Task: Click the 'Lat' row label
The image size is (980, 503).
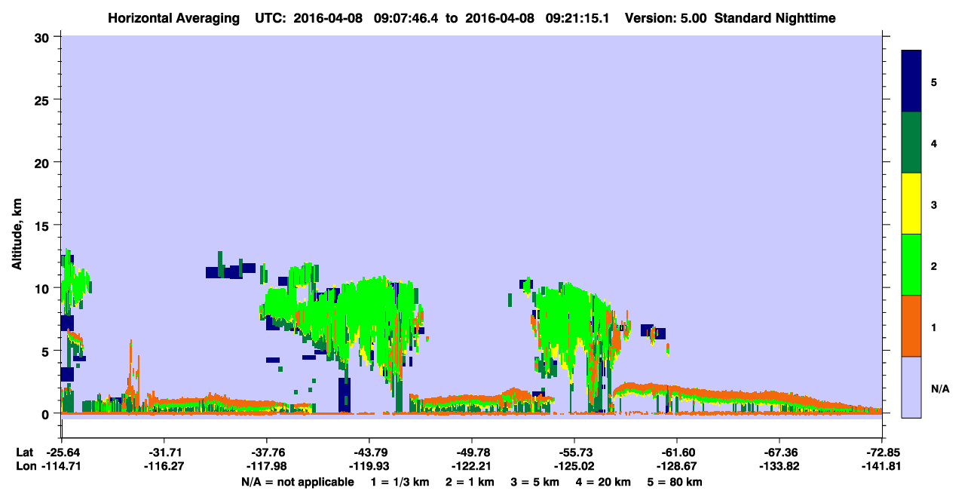Action: point(23,452)
